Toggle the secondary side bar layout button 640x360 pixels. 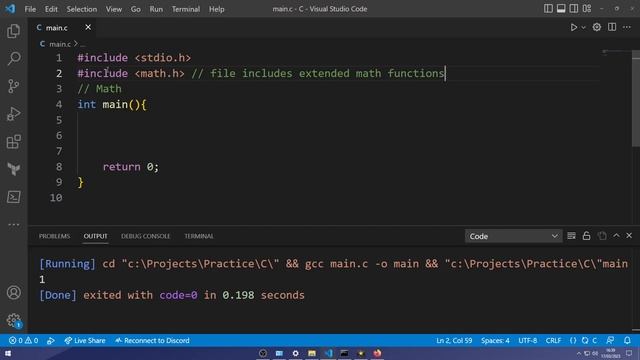[x=573, y=9]
